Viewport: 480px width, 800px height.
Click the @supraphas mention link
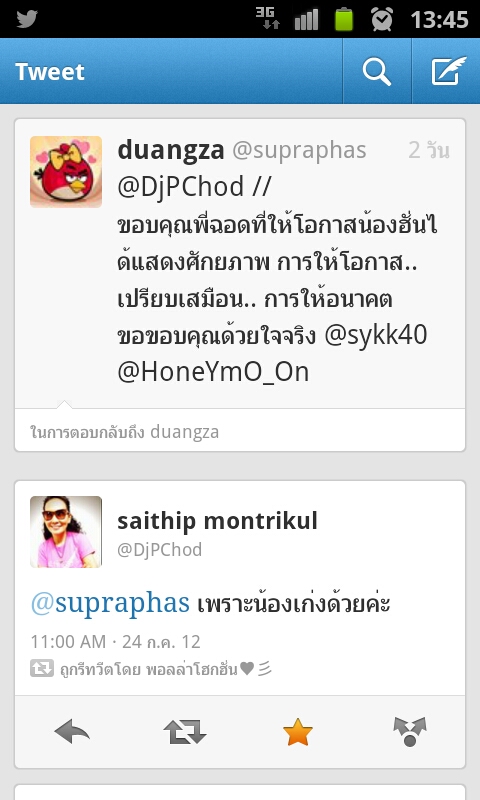[x=110, y=603]
